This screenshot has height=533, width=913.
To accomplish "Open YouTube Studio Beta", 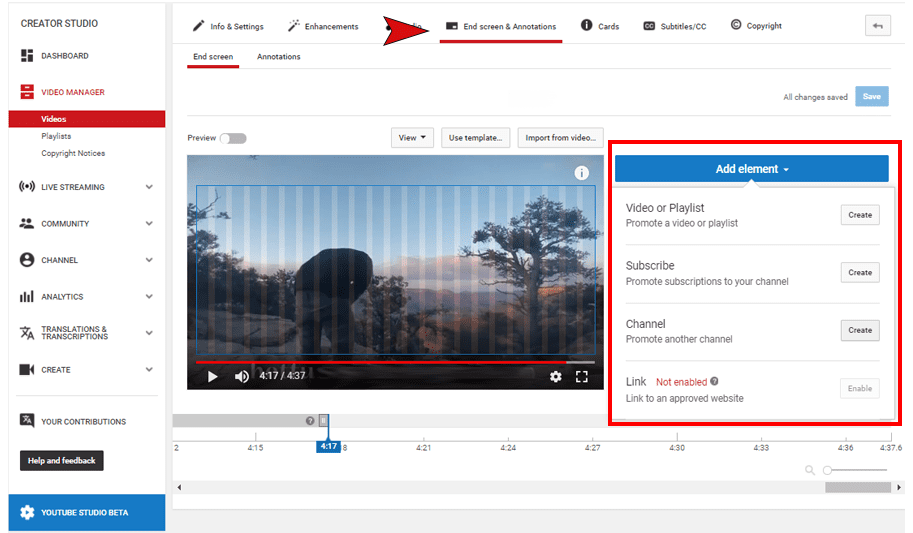I will 87,513.
